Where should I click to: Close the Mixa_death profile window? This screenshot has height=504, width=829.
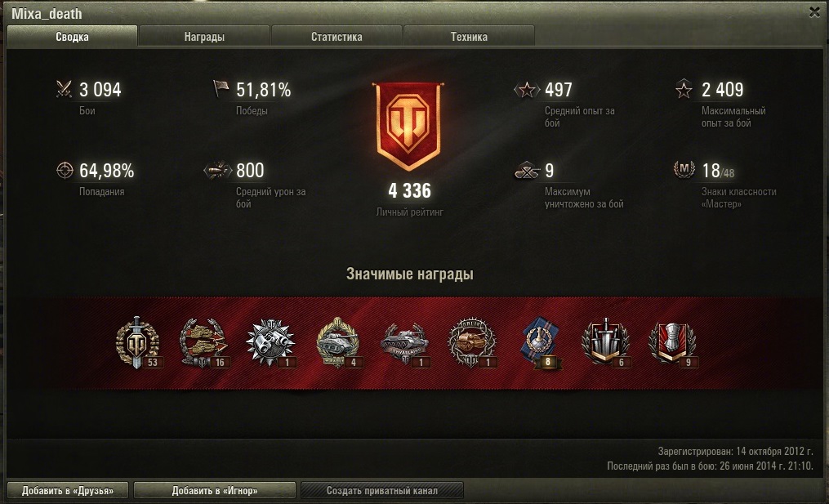(x=814, y=11)
